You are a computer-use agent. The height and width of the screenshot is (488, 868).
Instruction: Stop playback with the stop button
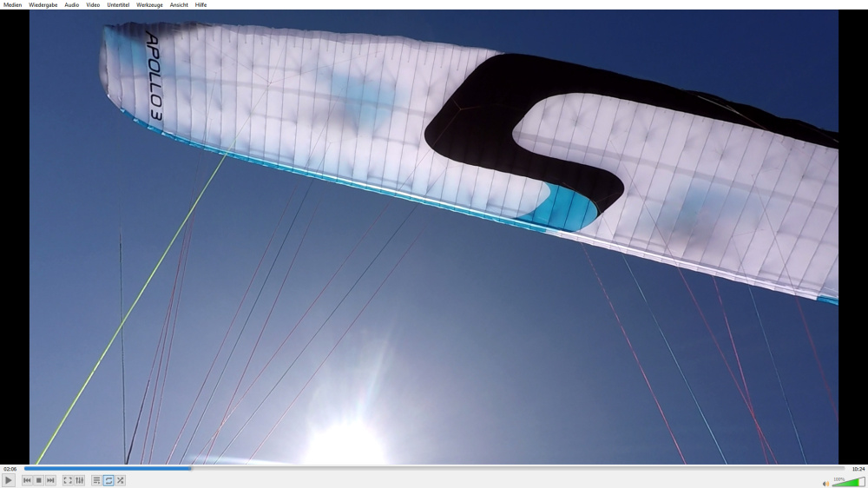tap(39, 480)
